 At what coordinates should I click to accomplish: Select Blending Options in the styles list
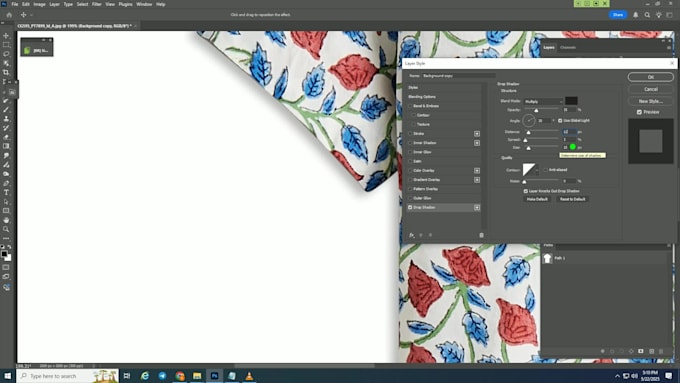[422, 97]
